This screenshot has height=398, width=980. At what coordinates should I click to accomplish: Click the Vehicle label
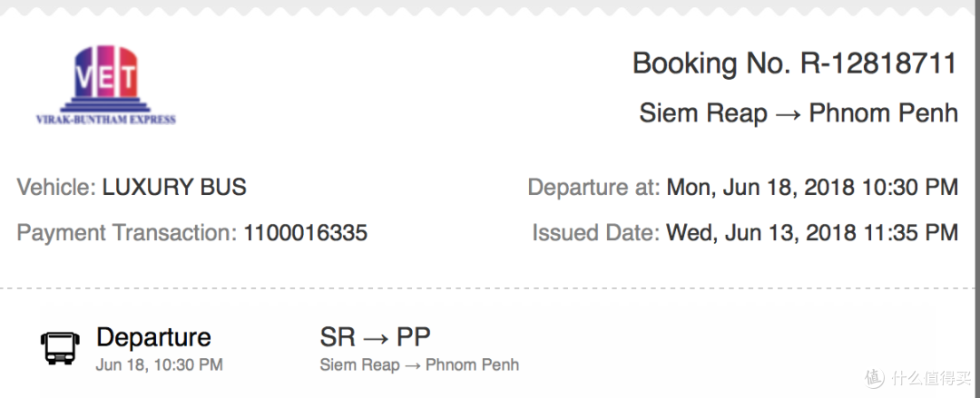56,187
